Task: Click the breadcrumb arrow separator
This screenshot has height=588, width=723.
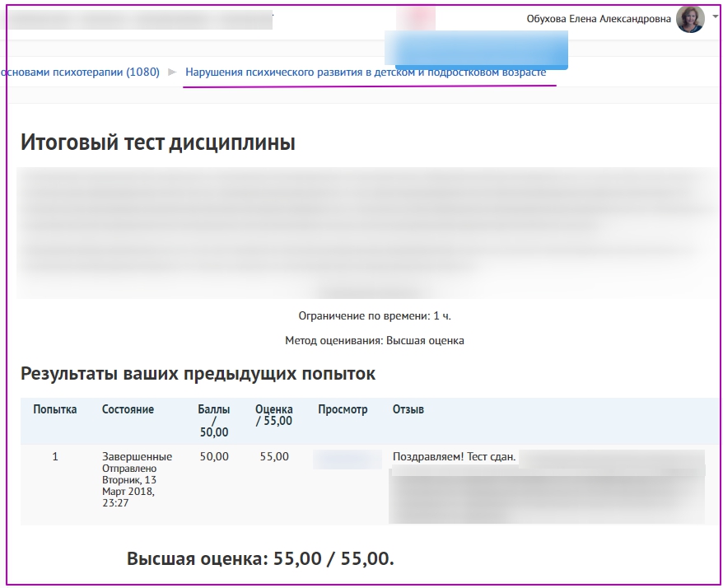Action: coord(172,72)
